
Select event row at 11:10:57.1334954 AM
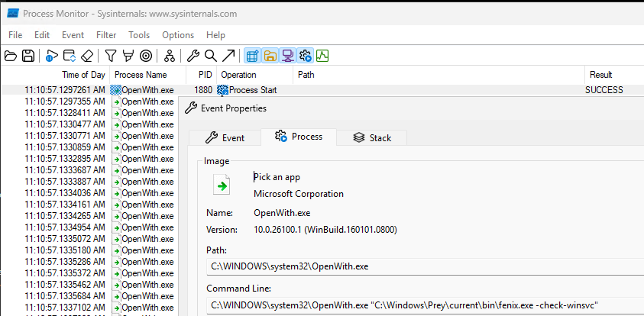pos(89,227)
